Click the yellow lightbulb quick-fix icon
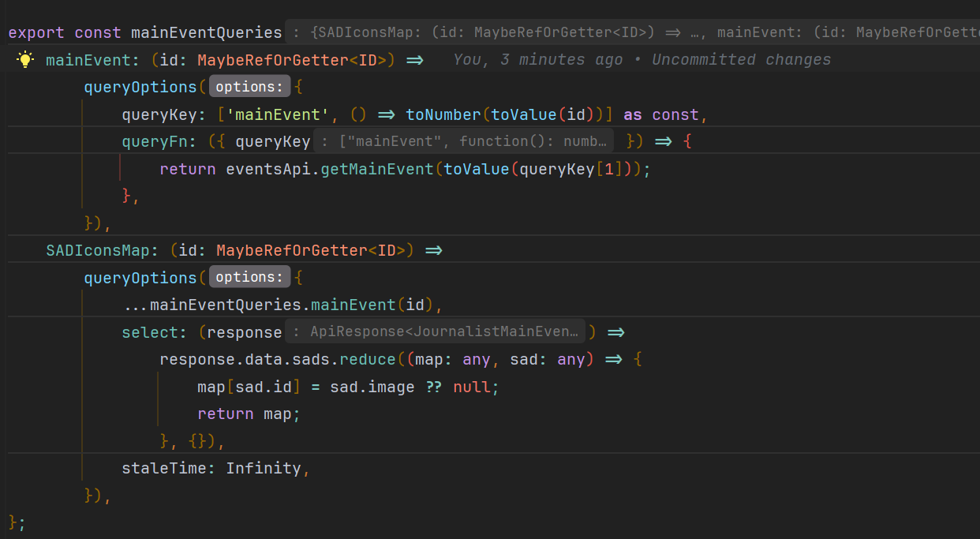Screen dimensions: 980x539 tap(25, 60)
